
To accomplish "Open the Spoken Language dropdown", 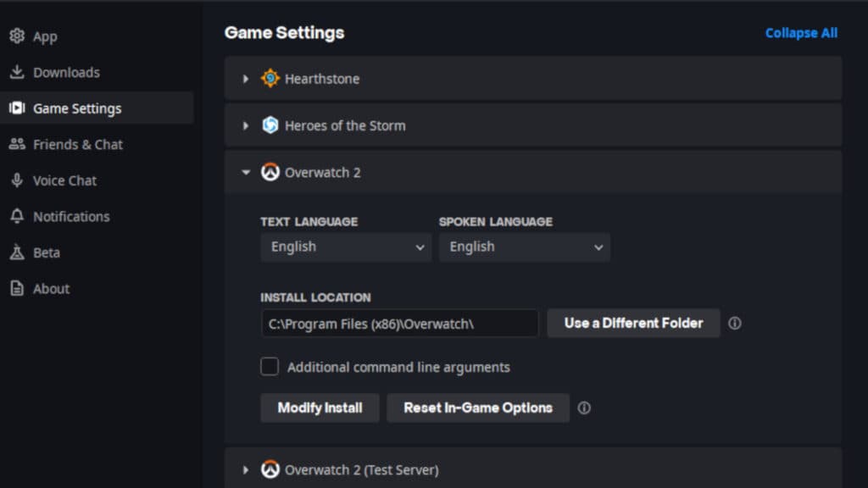I will click(x=524, y=247).
